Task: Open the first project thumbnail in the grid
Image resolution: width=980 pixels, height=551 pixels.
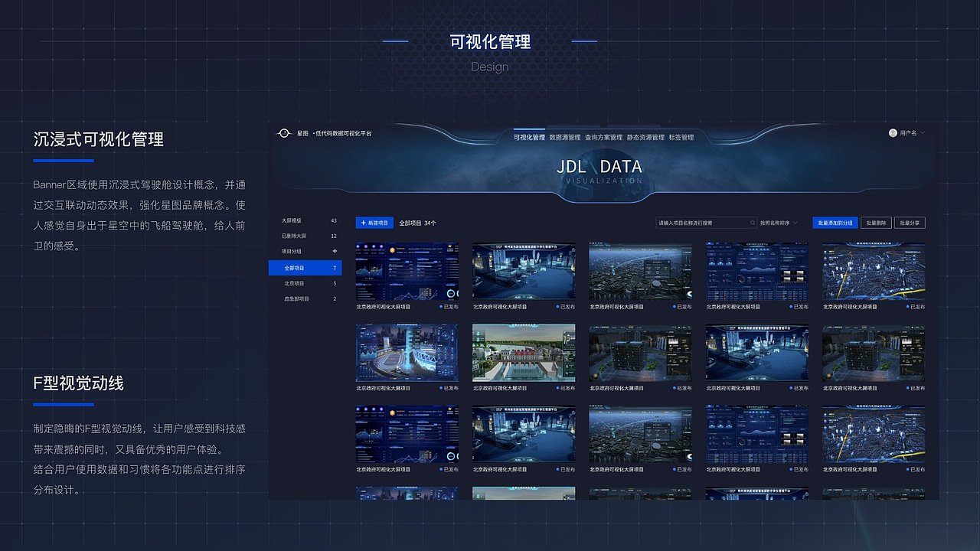Action: (x=407, y=272)
